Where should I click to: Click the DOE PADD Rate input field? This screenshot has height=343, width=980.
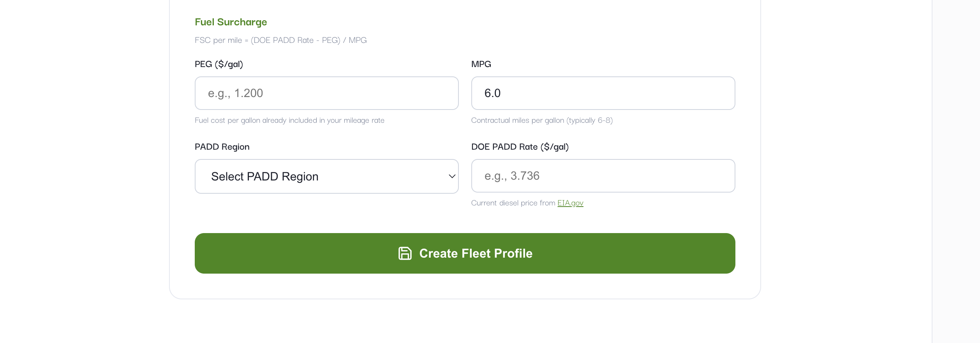tap(603, 176)
